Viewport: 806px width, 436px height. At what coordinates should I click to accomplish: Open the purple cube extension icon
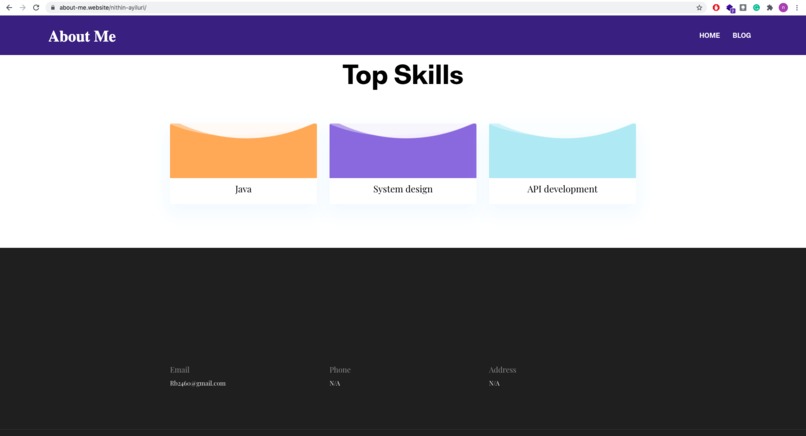click(x=730, y=8)
